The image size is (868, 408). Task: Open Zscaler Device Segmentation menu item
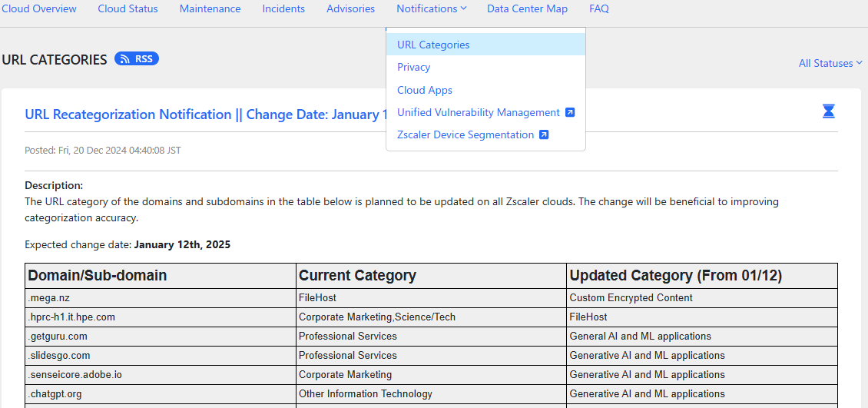point(465,134)
